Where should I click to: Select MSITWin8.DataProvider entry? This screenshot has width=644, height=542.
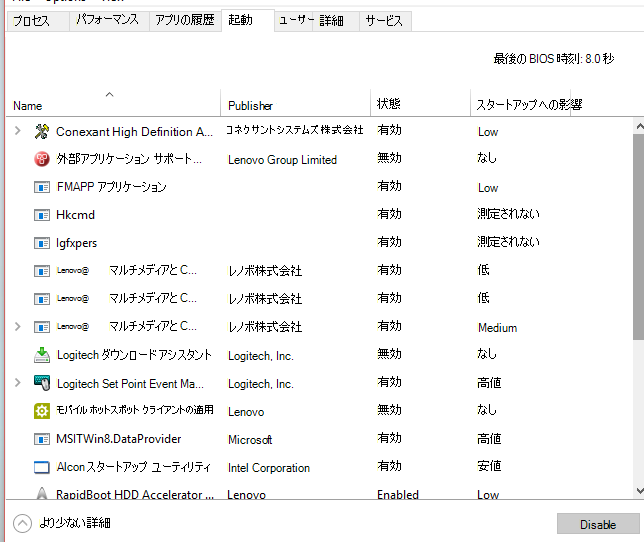[x=119, y=439]
